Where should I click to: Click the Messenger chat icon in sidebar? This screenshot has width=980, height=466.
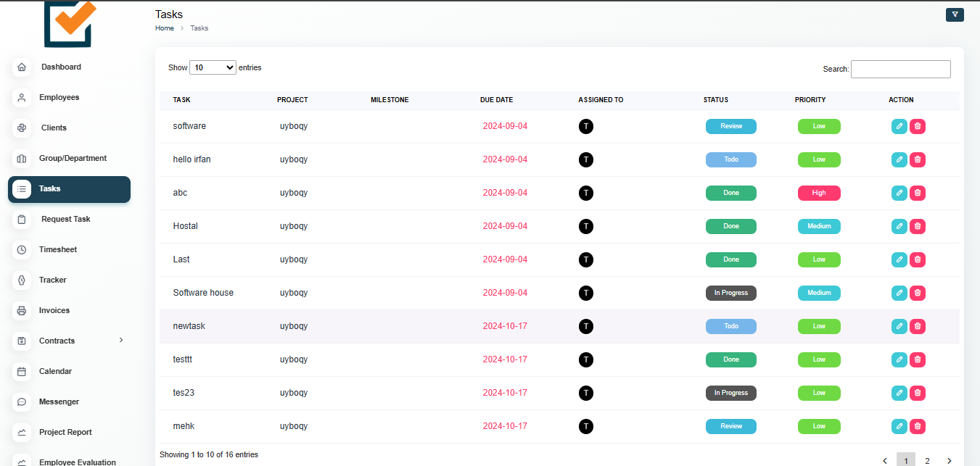point(22,401)
